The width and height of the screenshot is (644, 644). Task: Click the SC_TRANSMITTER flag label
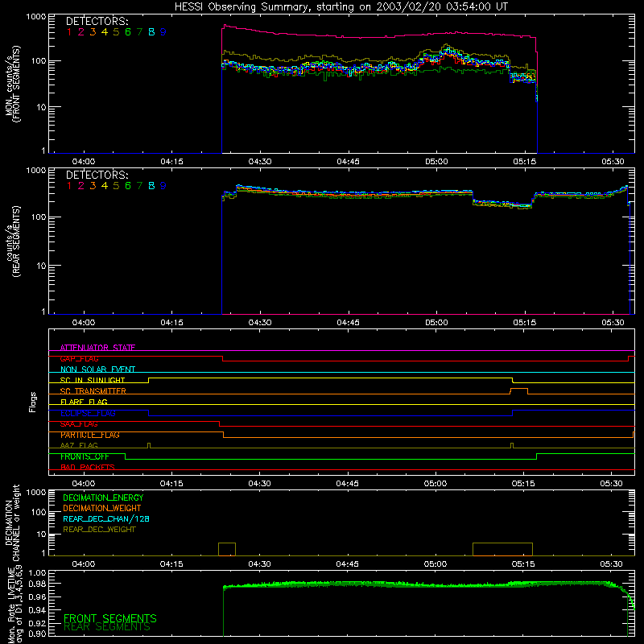tap(93, 391)
